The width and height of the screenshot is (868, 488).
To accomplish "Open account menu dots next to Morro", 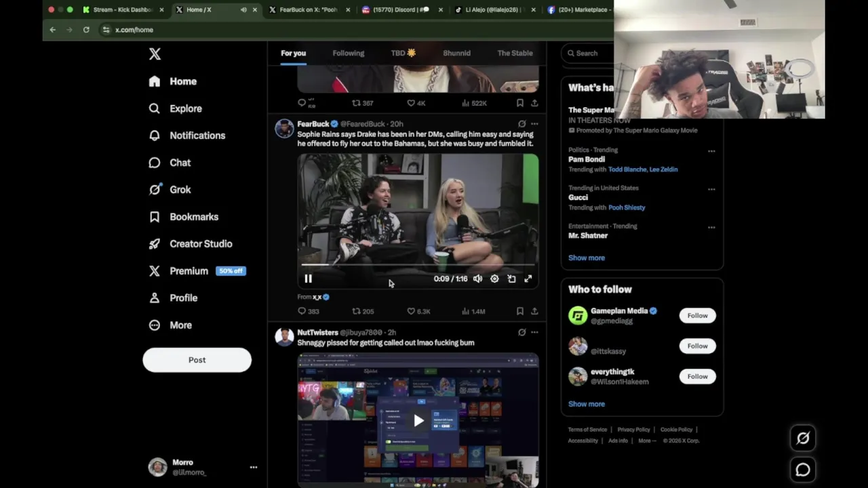I will (253, 467).
